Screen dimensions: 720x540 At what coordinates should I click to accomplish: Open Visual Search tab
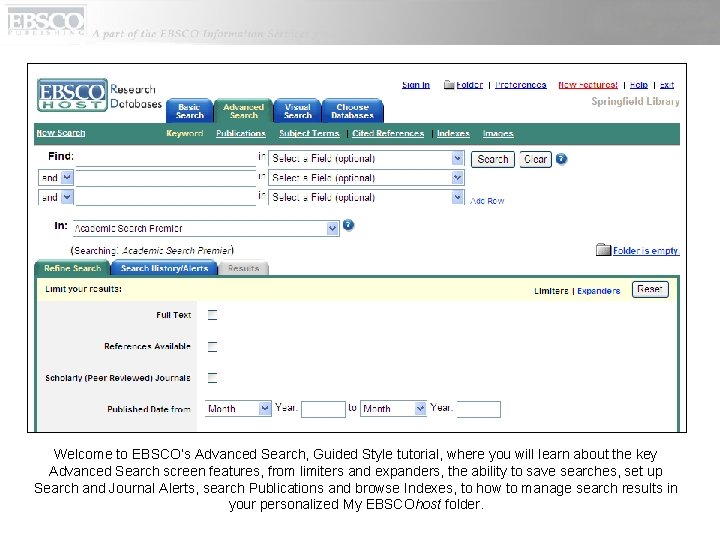pos(298,111)
